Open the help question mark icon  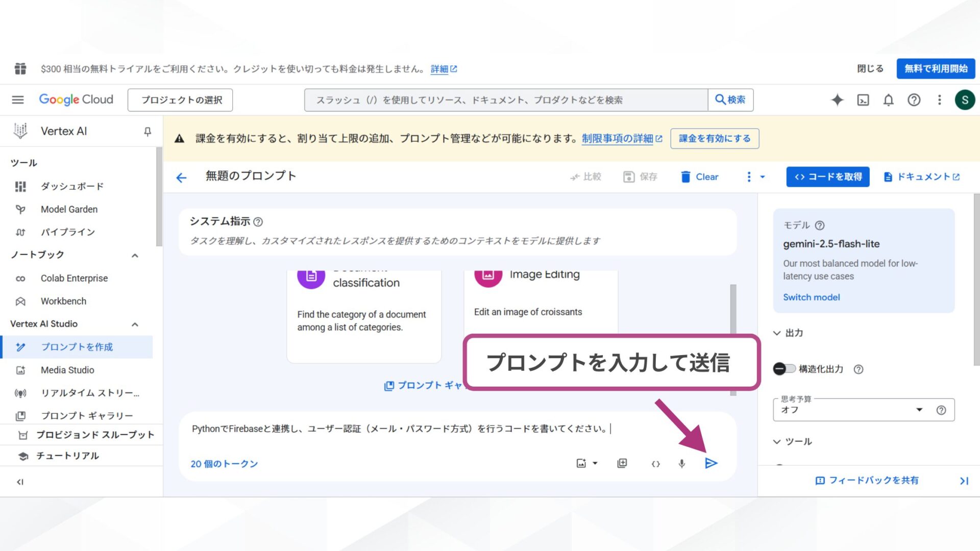pyautogui.click(x=914, y=99)
